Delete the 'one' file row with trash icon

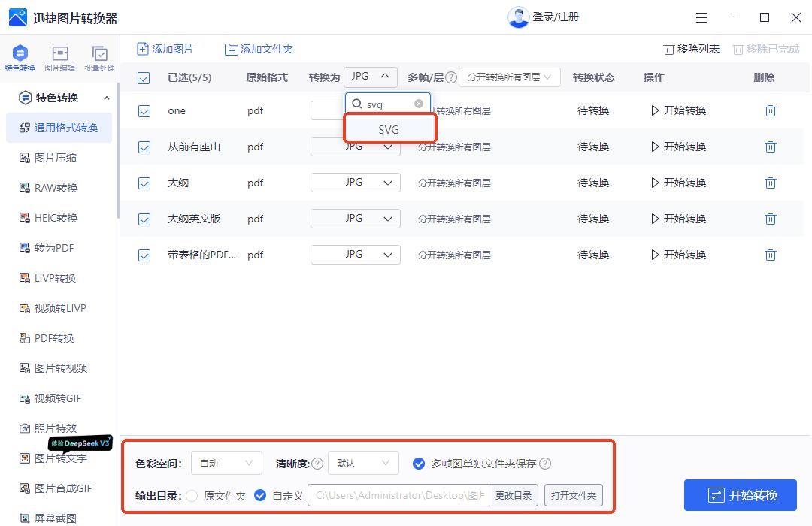(770, 111)
